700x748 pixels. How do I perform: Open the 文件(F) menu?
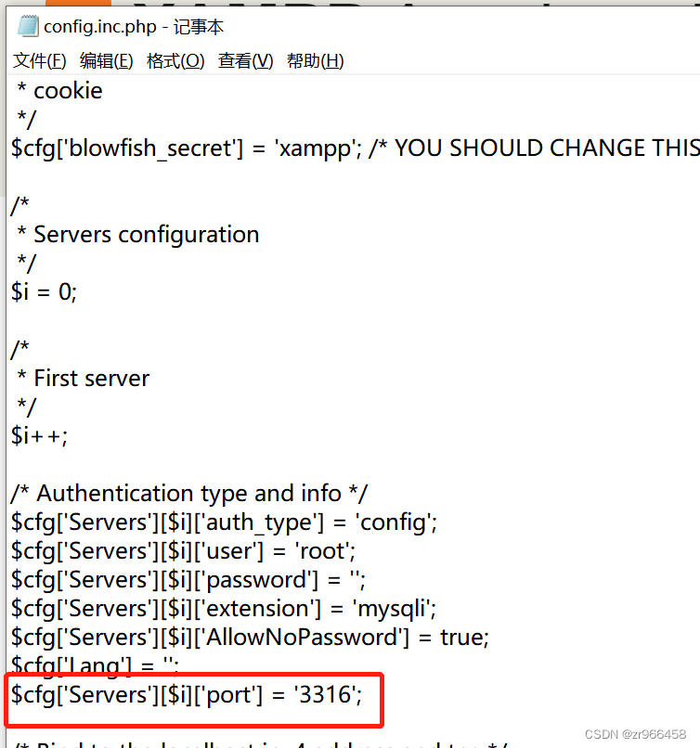click(39, 60)
